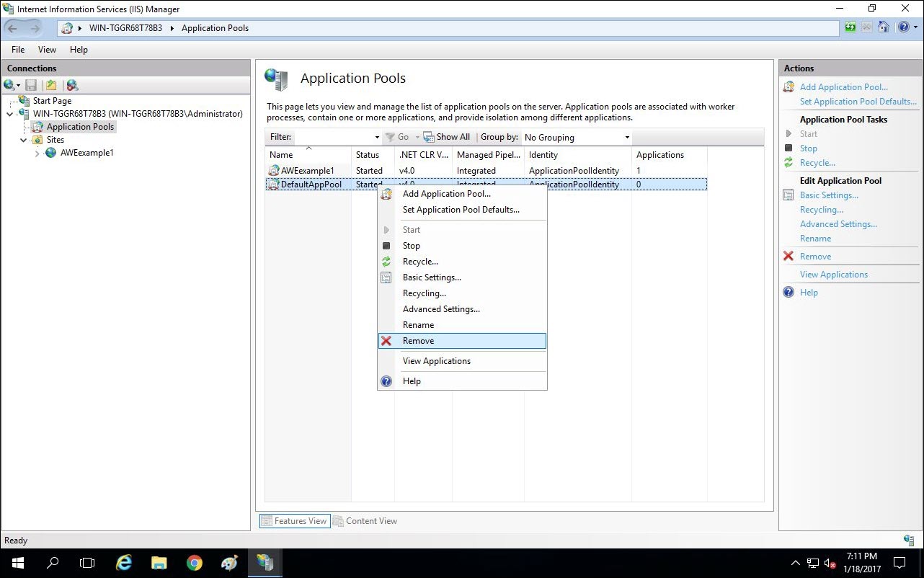Viewport: 924px width, 578px height.
Task: Choose Advanced Settings in context menu
Action: [x=462, y=309]
